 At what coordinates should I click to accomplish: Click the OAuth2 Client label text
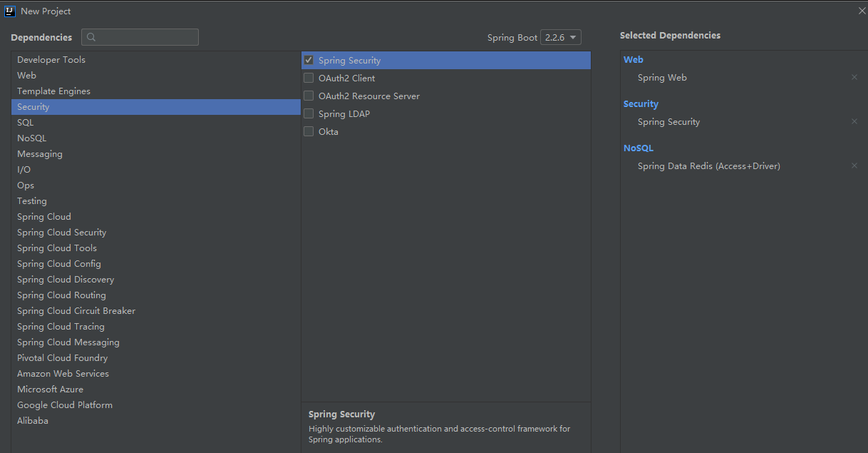coord(346,78)
